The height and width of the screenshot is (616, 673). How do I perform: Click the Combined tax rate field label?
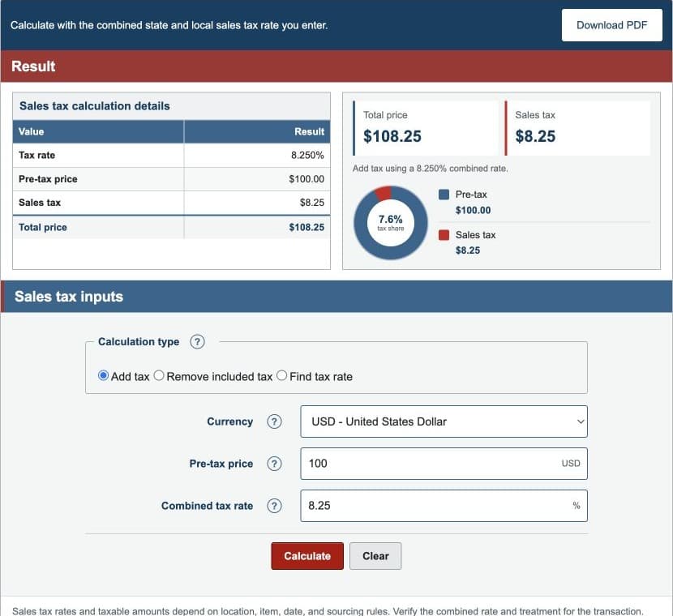coord(208,506)
